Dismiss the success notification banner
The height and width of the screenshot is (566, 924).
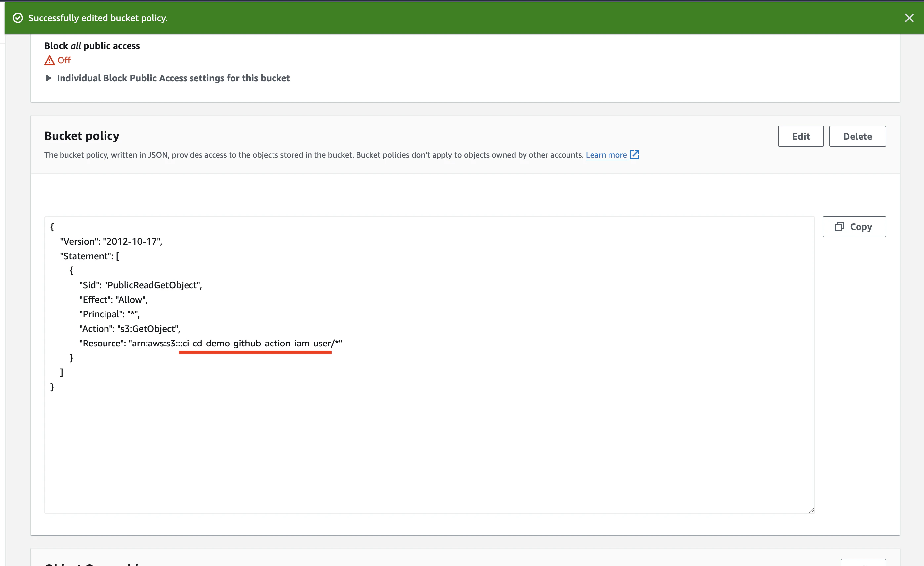point(909,18)
